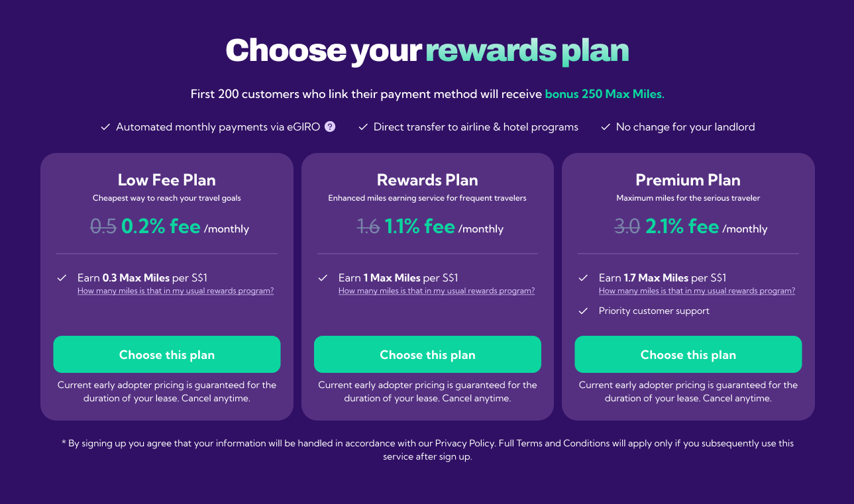Choose the Low Fee Plan button

(x=167, y=354)
